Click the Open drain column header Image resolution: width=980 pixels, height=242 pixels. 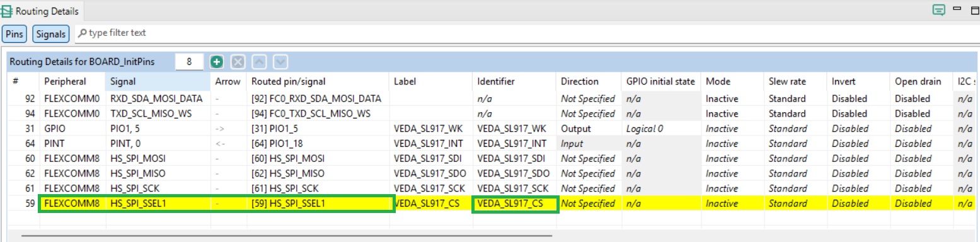[922, 81]
